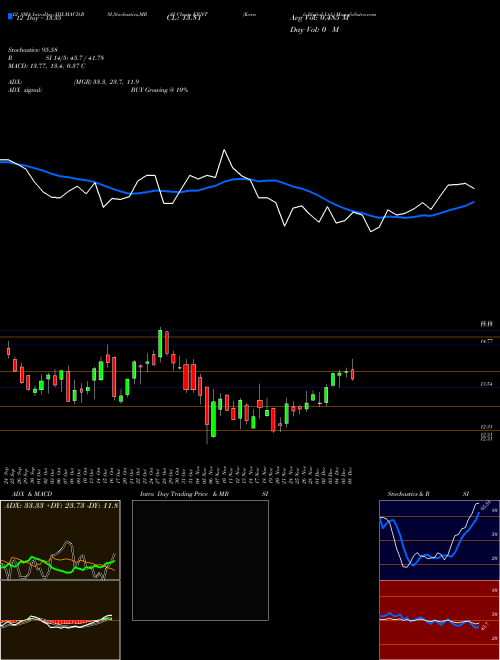The image size is (500, 660).
Task: Click the 'MACD: 13.77, 13.4, 0.37 C' line
Action: pyautogui.click(x=47, y=66)
